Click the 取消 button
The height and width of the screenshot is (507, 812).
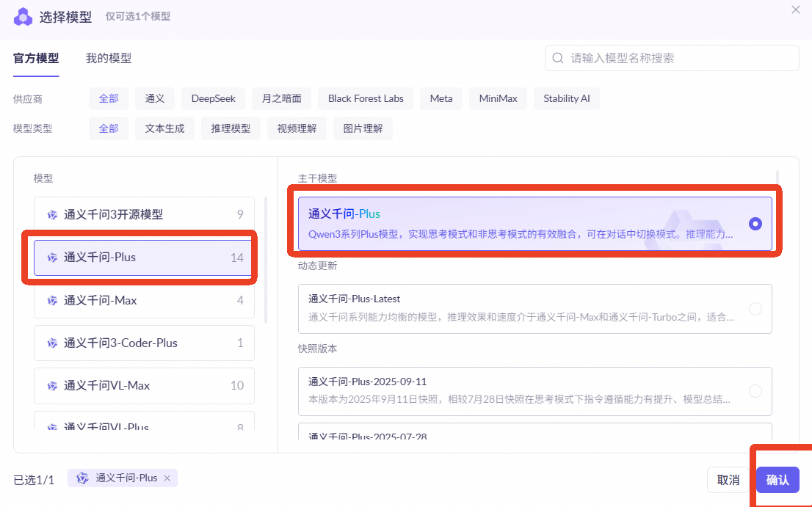click(728, 480)
